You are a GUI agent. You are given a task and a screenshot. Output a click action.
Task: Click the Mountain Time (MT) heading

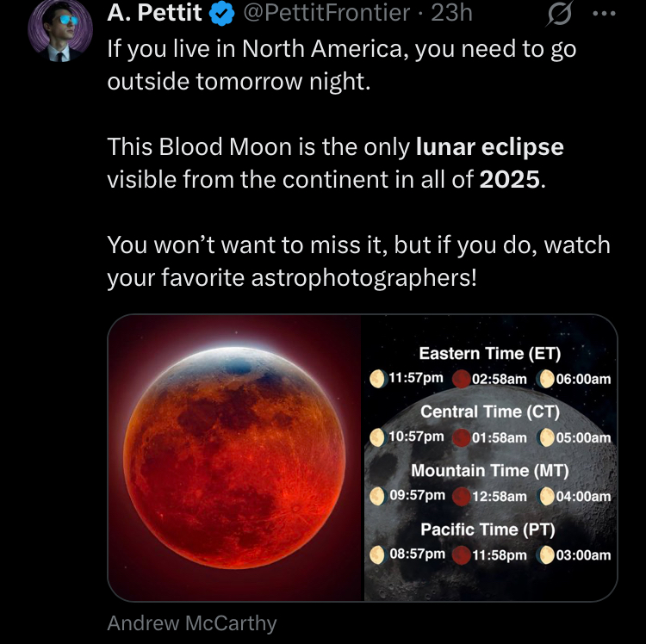point(490,471)
